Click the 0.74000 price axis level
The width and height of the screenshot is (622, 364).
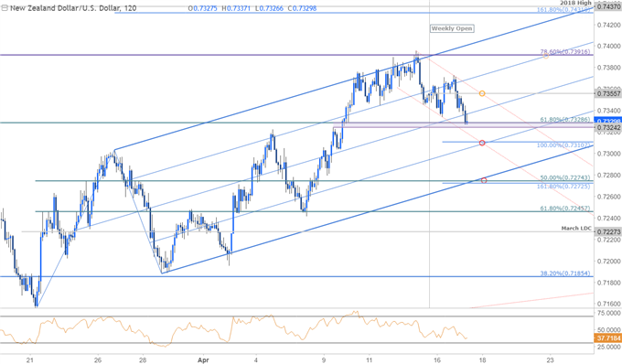(x=608, y=46)
